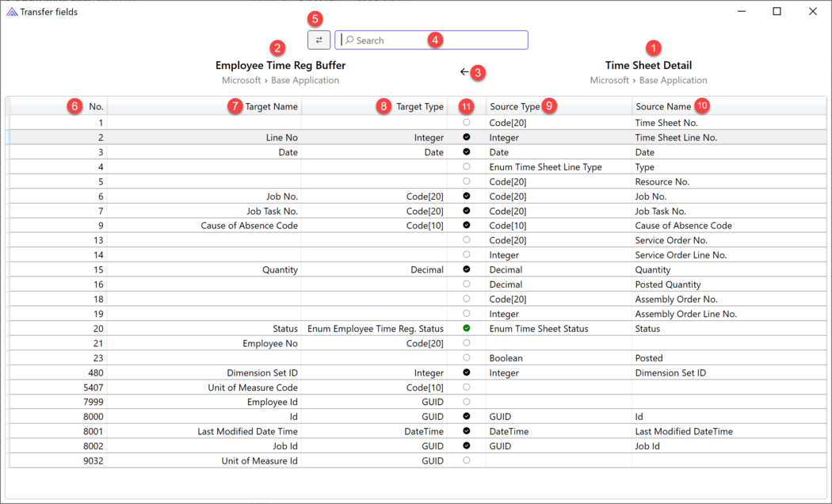Sort by the No. column header

59,106
